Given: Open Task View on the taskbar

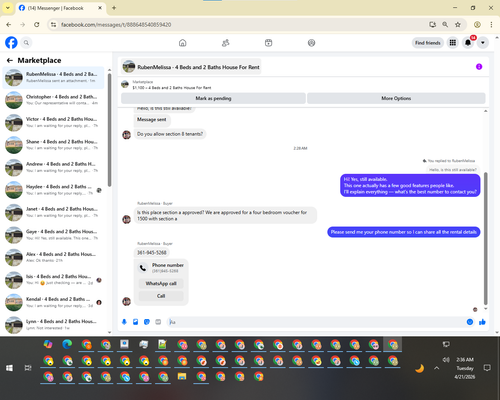Looking at the screenshot, I should [x=28, y=368].
